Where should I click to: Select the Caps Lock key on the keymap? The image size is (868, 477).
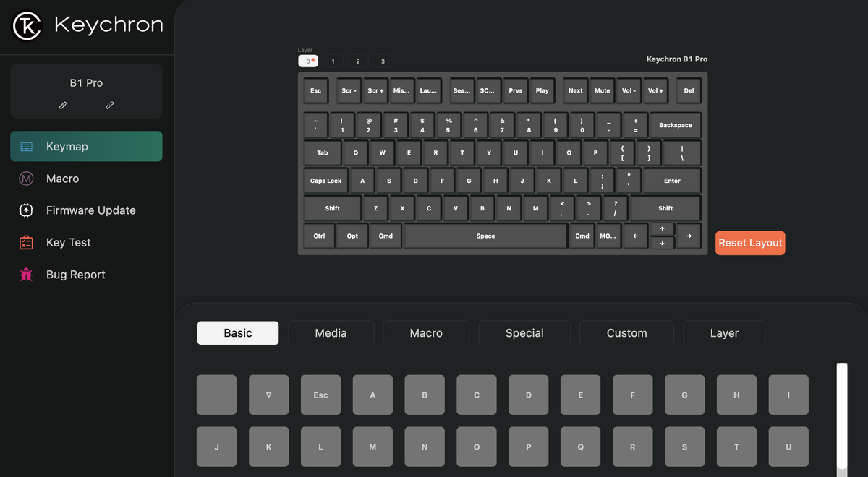click(x=325, y=180)
